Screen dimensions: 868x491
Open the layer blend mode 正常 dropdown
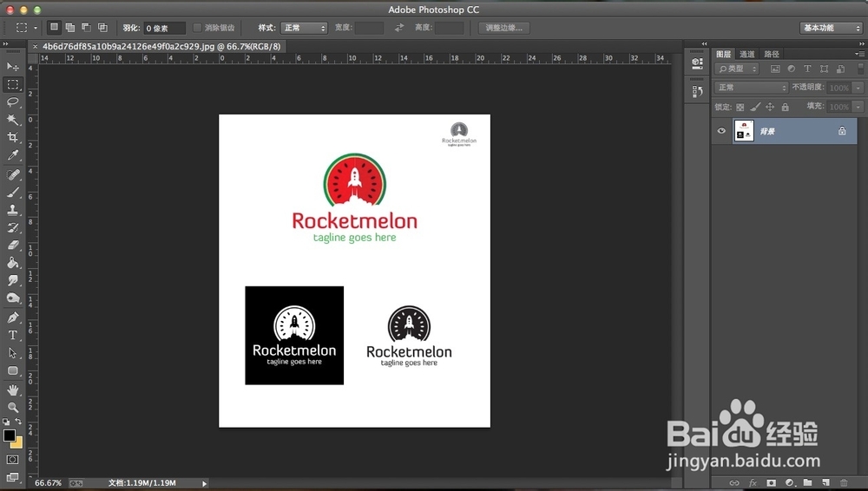[x=751, y=88]
